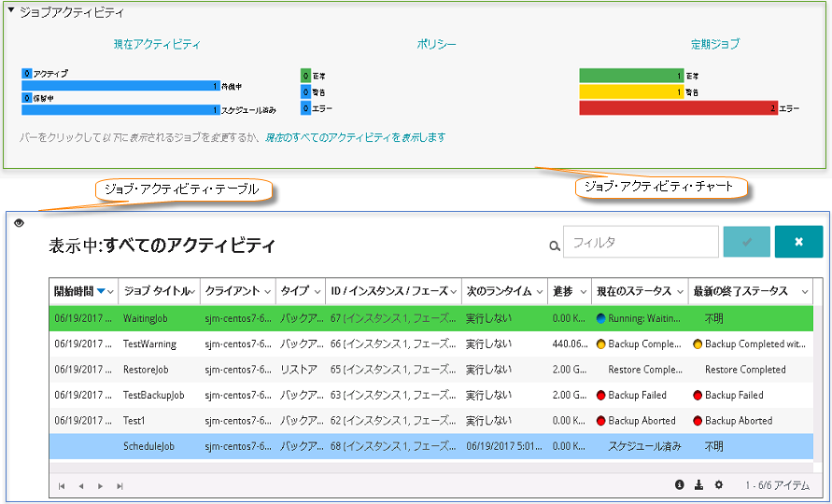Image resolution: width=832 pixels, height=504 pixels.
Task: Open the 開始時間 column dropdown chevron
Action: pyautogui.click(x=110, y=291)
